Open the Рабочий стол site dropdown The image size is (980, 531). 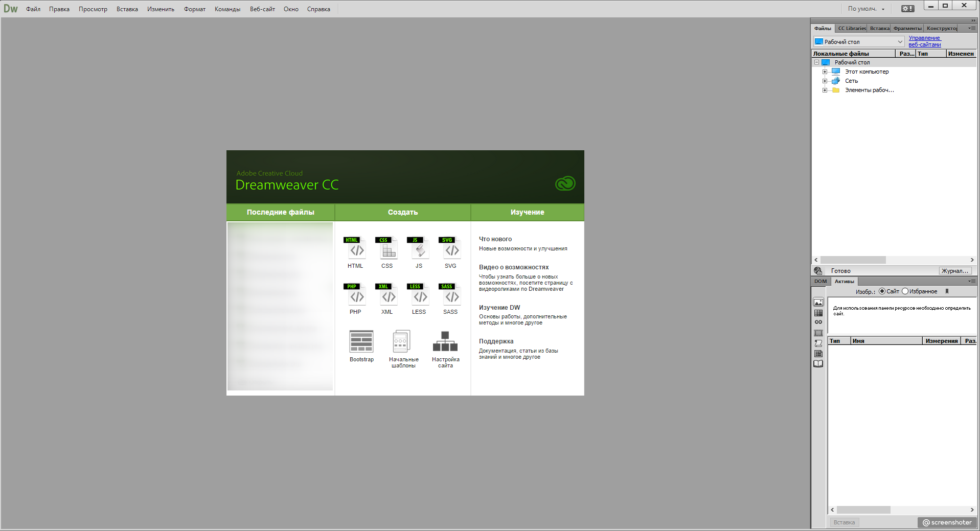click(x=859, y=41)
